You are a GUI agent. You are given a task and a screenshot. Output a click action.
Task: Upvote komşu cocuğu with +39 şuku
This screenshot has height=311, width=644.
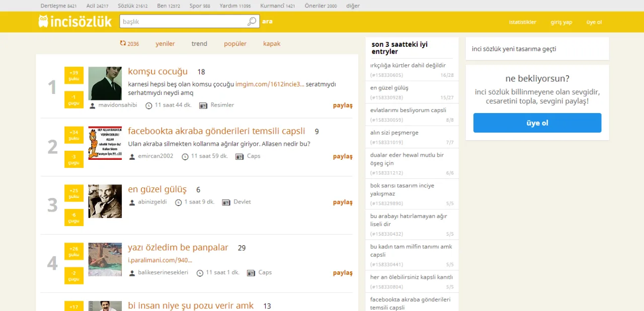click(74, 75)
